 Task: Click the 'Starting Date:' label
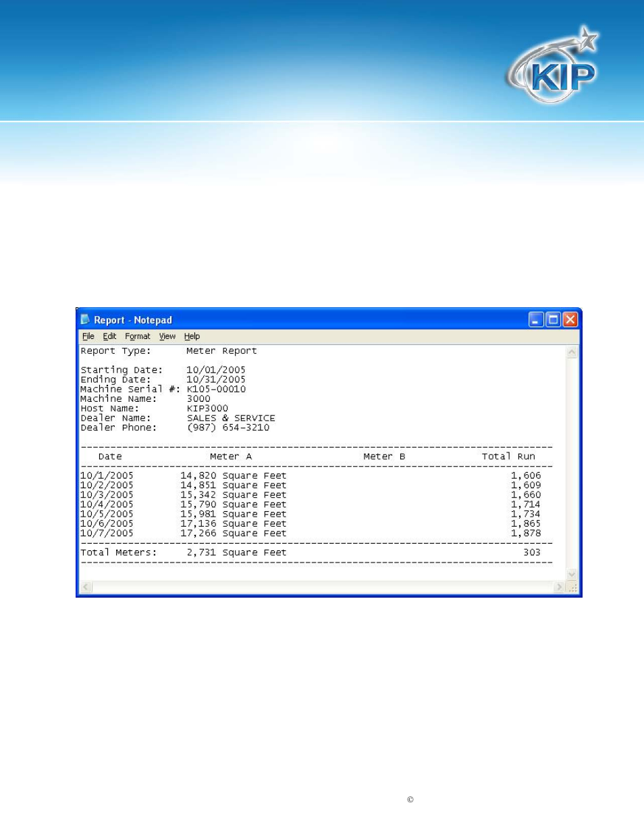[x=122, y=370]
